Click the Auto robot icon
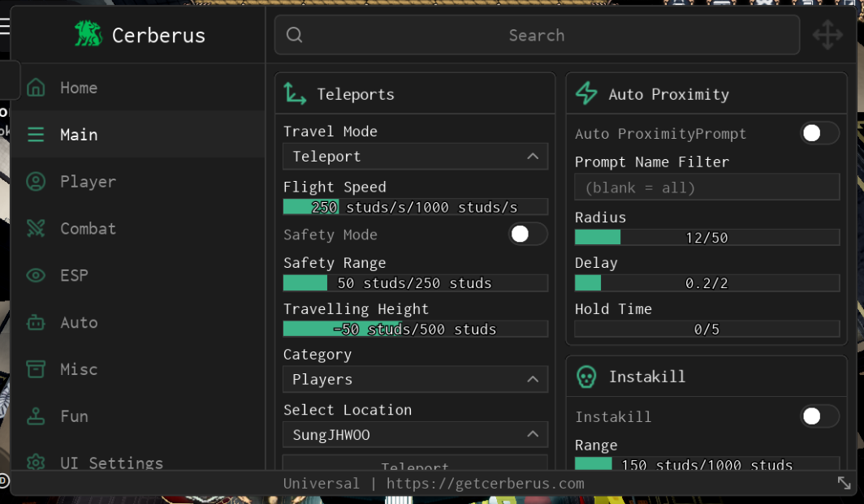864x504 pixels. 36,323
